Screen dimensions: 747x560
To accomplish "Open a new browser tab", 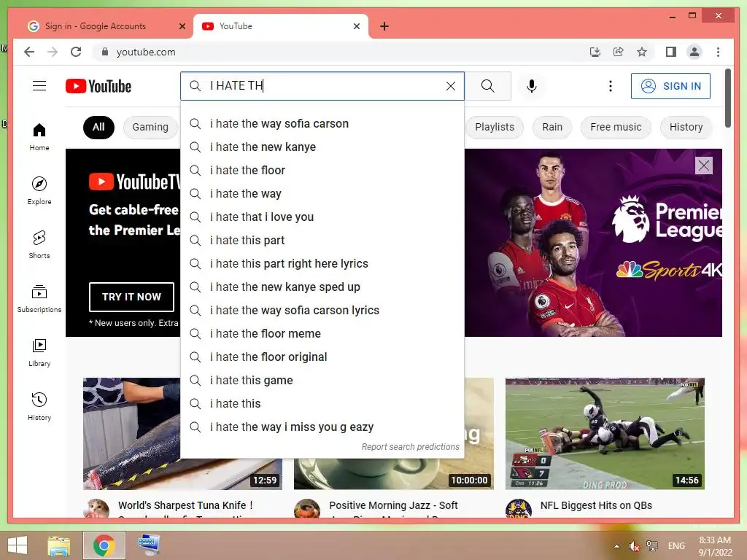I will click(x=384, y=26).
